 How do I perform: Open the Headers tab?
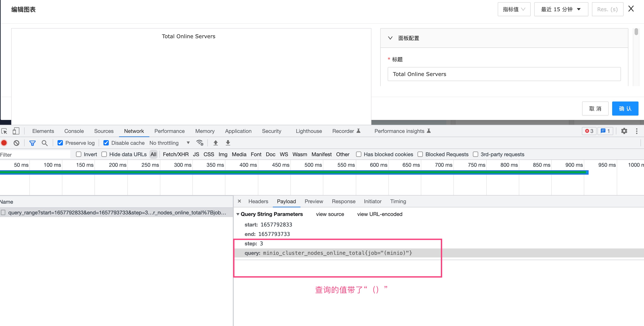tap(258, 201)
